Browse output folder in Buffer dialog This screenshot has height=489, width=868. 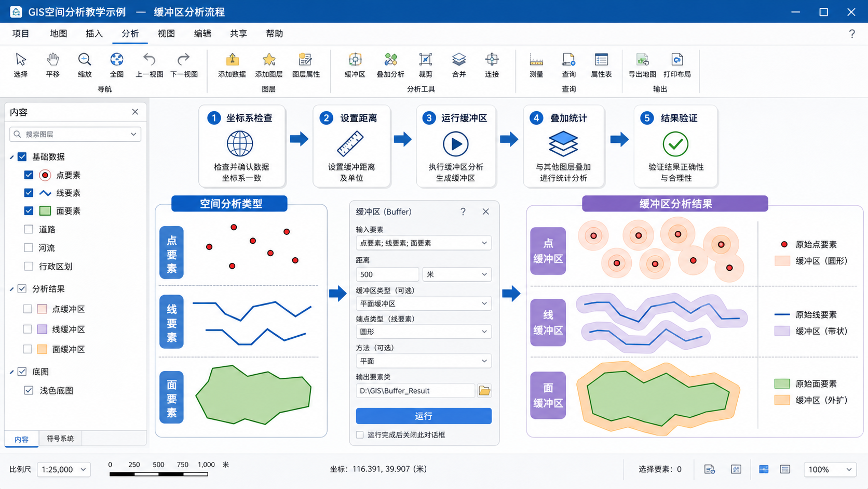484,391
